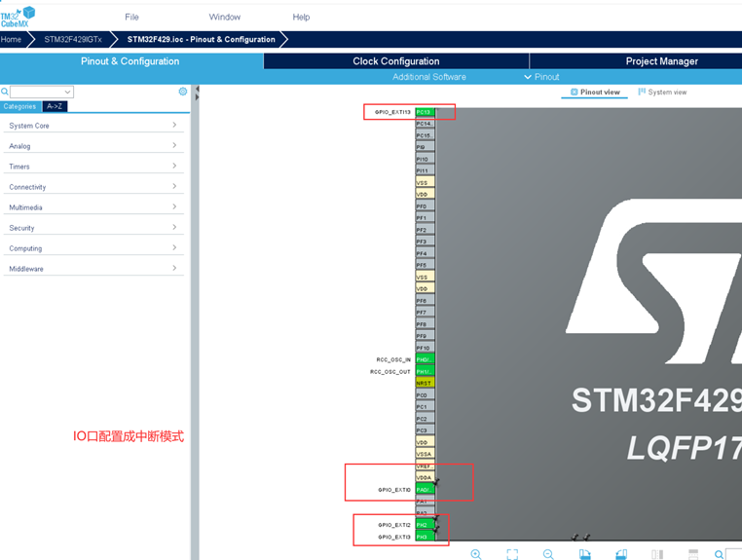Select the green PH1 oscillator pin
The height and width of the screenshot is (560, 742).
425,372
